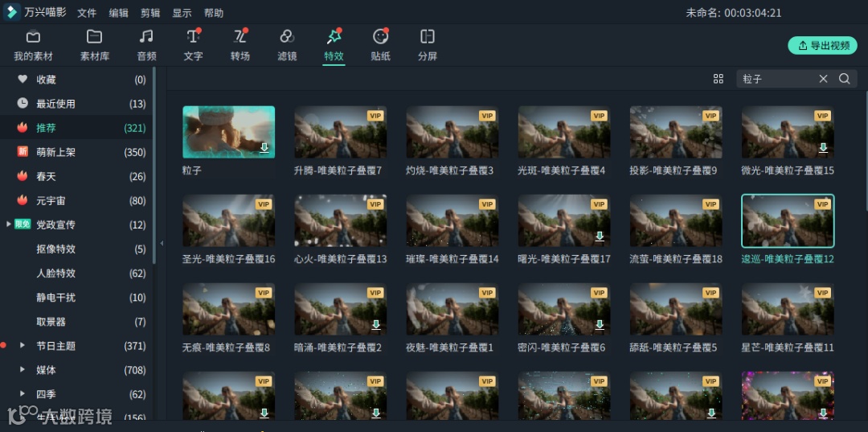Select the 推荐 category
The width and height of the screenshot is (868, 432).
[76, 128]
